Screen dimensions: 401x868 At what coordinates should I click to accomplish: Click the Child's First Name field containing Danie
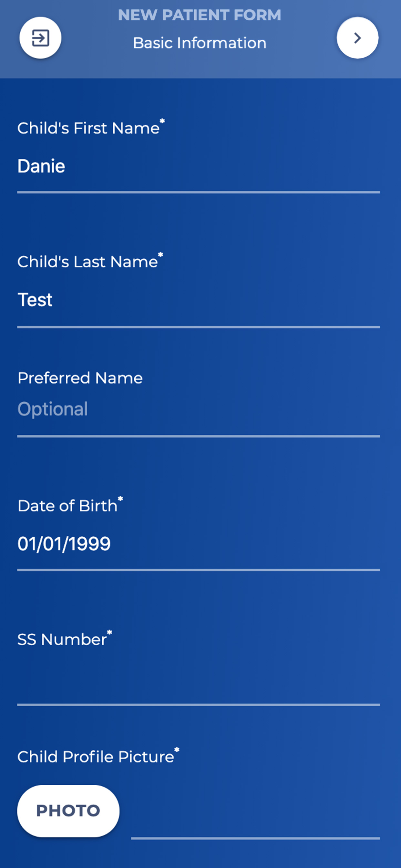tap(198, 166)
